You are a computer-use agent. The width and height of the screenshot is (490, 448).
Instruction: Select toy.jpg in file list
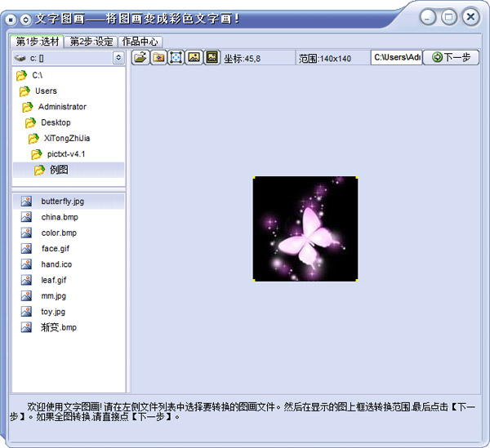(x=69, y=312)
